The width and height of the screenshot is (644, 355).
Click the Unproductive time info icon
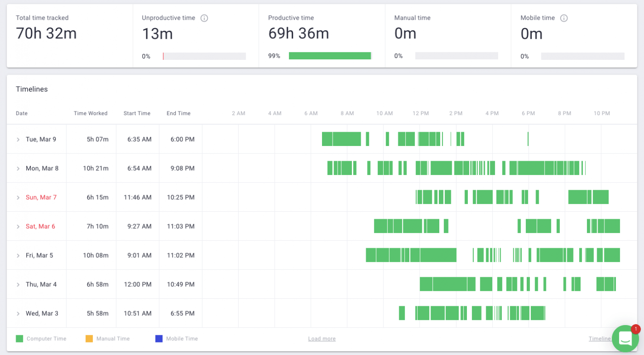204,18
